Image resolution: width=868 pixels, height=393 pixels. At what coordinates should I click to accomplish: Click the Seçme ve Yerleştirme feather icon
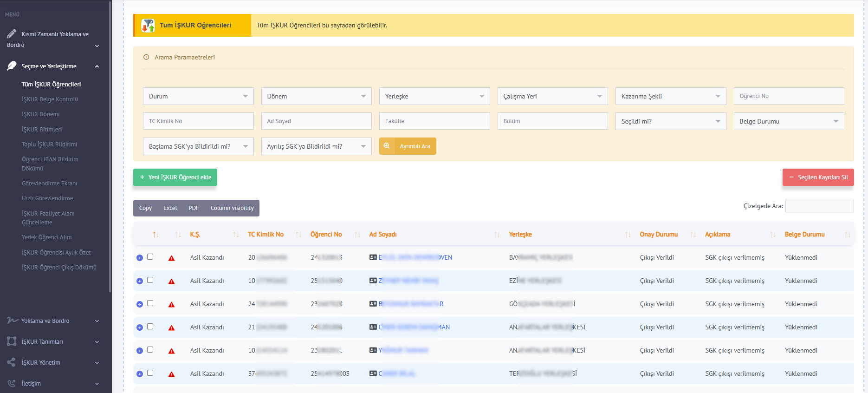tap(12, 66)
